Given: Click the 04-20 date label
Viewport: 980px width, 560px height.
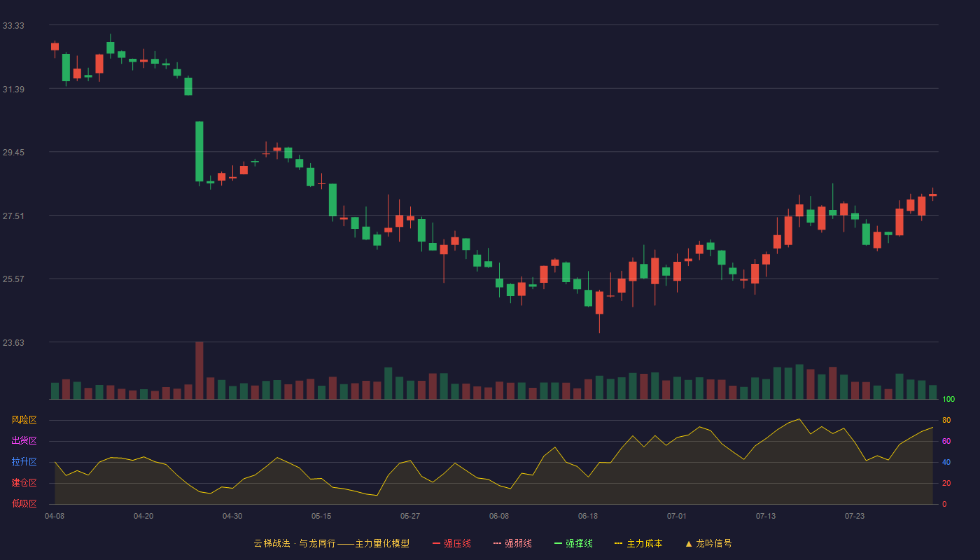Looking at the screenshot, I should tap(143, 516).
